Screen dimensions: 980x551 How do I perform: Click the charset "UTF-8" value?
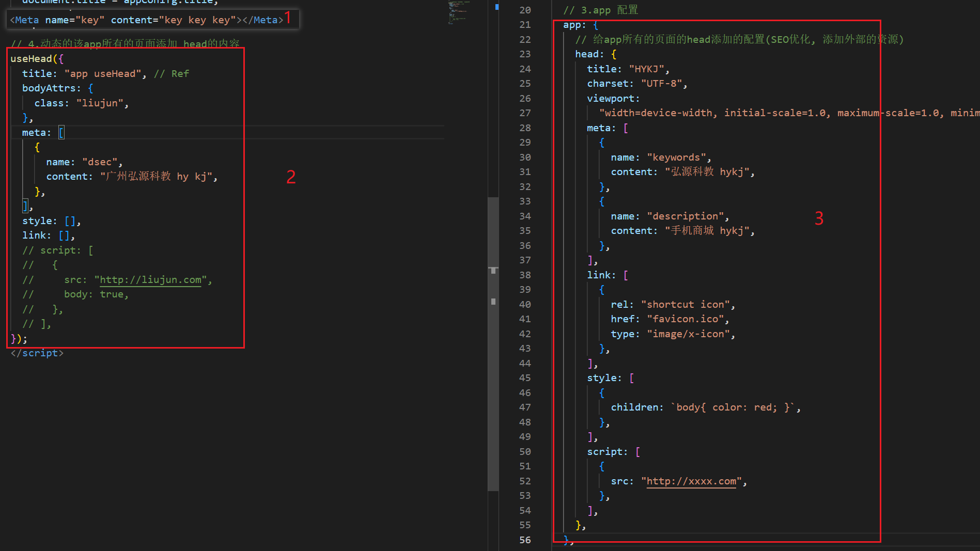coord(661,84)
